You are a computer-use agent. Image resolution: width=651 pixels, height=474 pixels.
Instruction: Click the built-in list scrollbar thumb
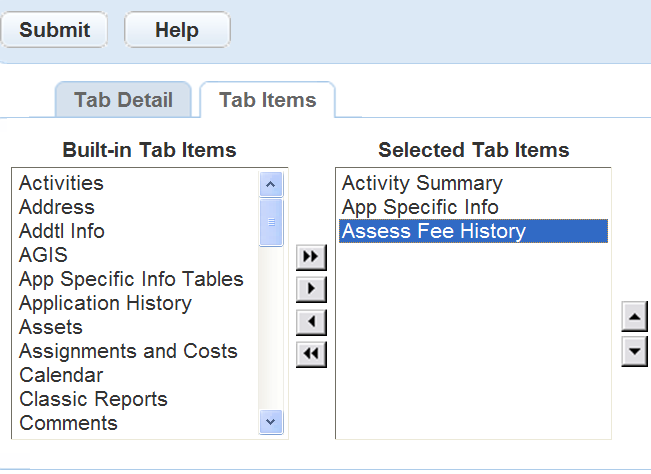(271, 222)
